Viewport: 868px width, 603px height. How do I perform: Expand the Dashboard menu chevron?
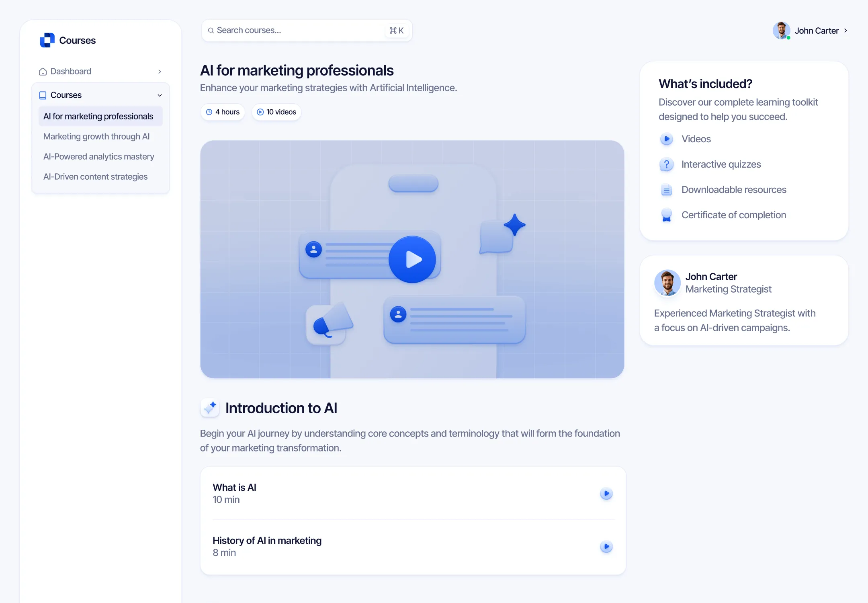160,72
